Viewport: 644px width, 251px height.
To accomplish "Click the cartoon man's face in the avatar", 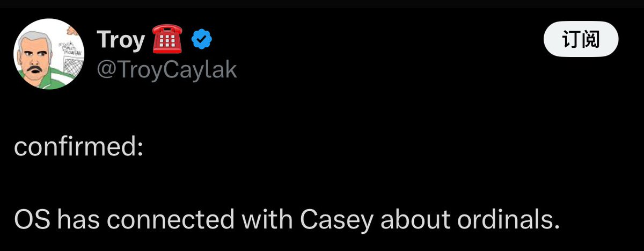I will pyautogui.click(x=35, y=56).
